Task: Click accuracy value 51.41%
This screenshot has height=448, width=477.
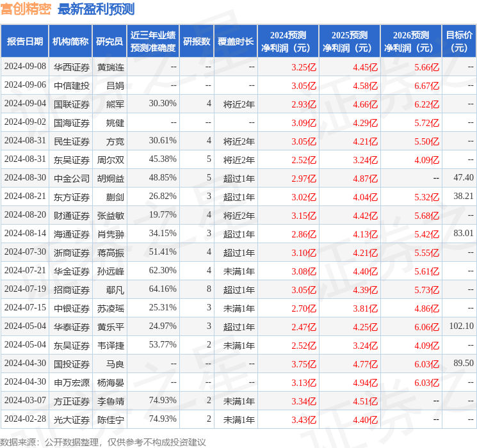Action: click(x=163, y=252)
